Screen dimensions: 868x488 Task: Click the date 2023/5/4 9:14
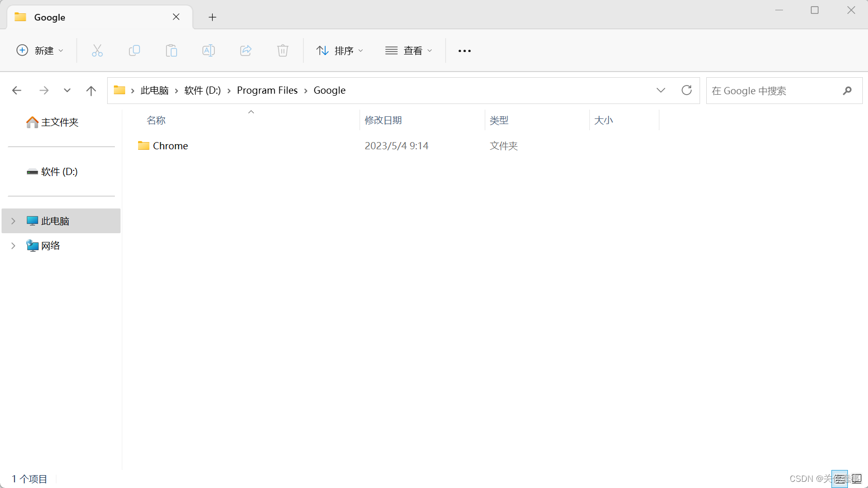click(x=397, y=146)
